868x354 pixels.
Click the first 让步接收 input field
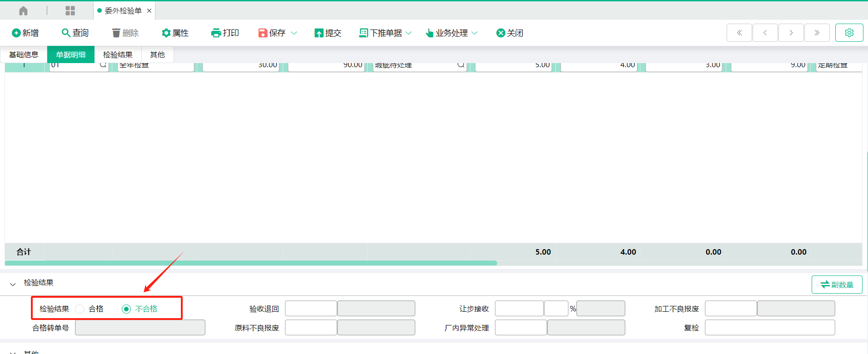[x=519, y=309]
